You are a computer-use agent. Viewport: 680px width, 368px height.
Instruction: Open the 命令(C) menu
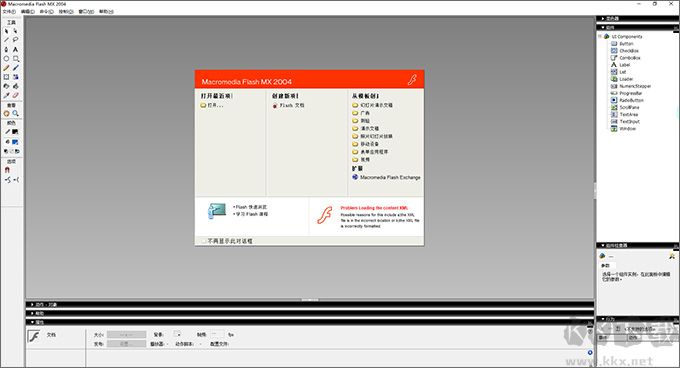(47, 12)
